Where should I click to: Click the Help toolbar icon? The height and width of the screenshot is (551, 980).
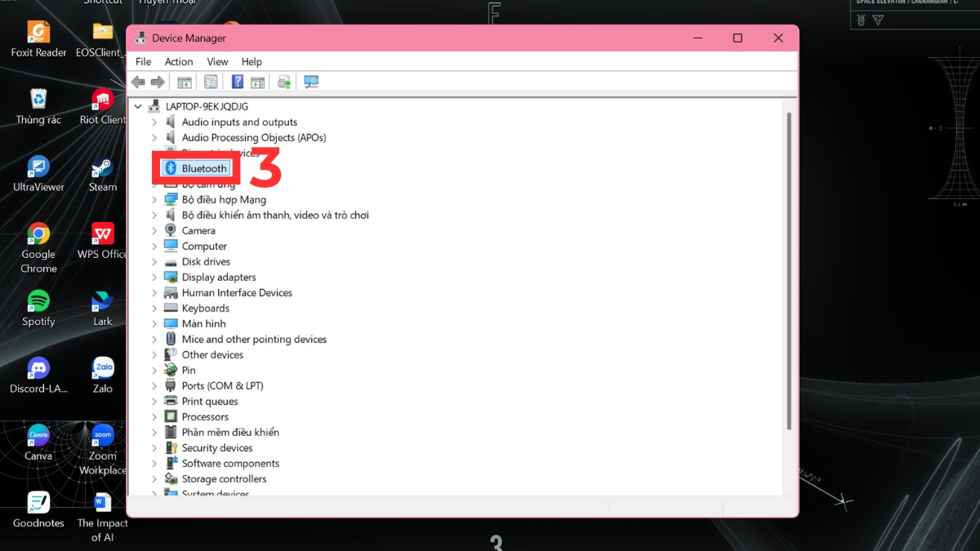[238, 82]
